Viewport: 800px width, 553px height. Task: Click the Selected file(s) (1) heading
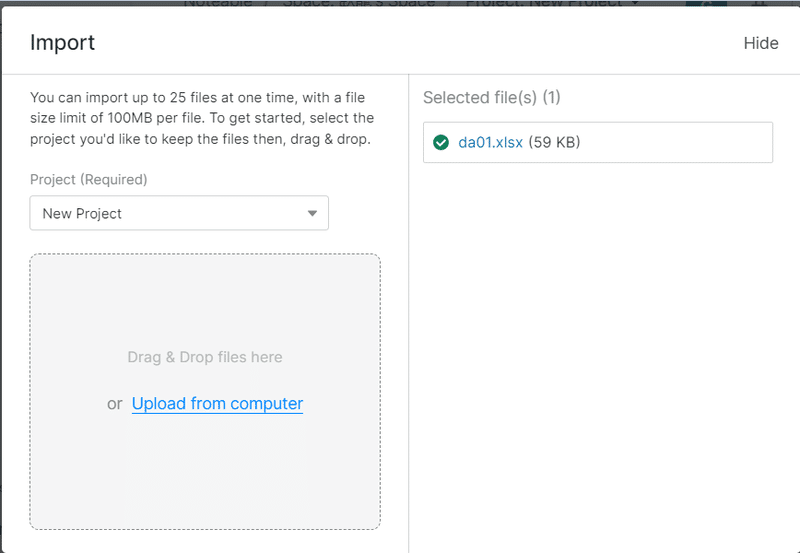pos(491,98)
